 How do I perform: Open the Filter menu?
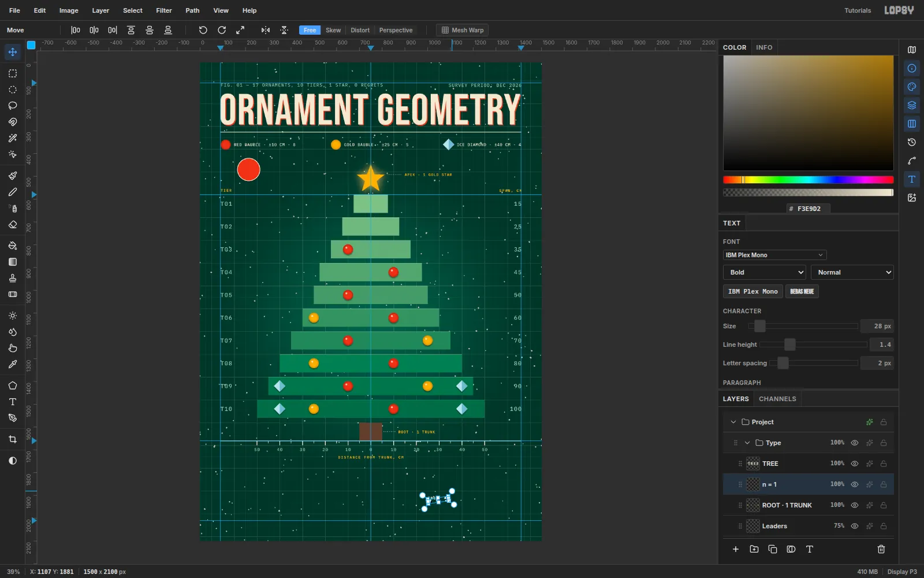point(164,10)
